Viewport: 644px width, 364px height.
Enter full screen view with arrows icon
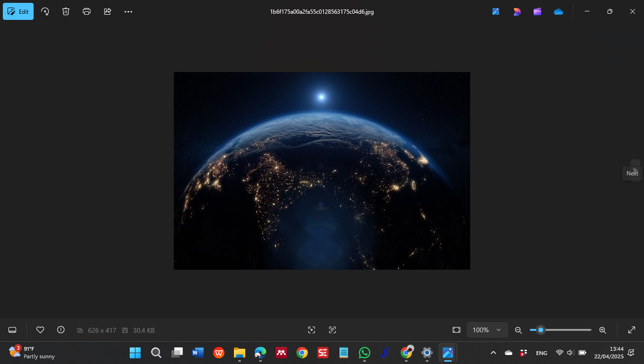coord(632,330)
